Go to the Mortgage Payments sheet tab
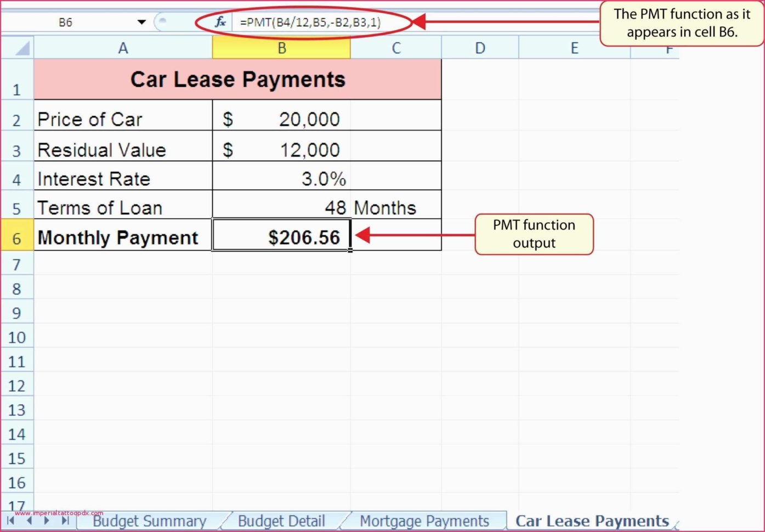 [424, 521]
